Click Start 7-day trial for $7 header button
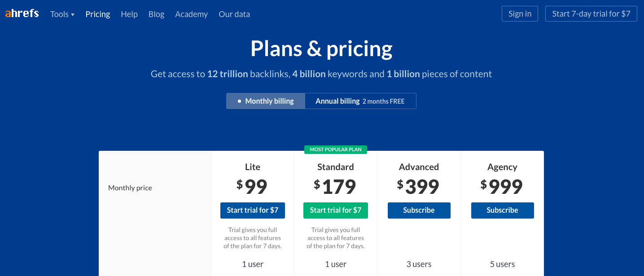The image size is (644, 276). click(x=591, y=14)
